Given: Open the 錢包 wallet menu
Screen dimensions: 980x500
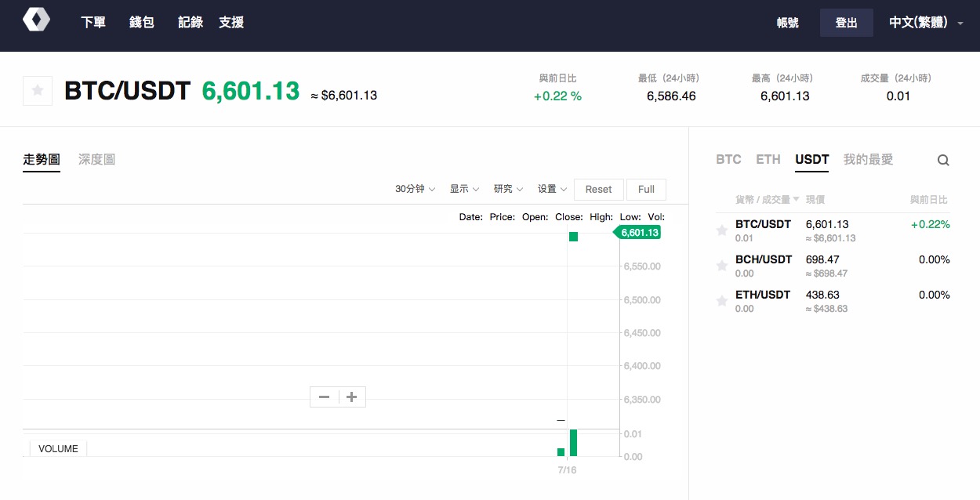Looking at the screenshot, I should coord(142,23).
